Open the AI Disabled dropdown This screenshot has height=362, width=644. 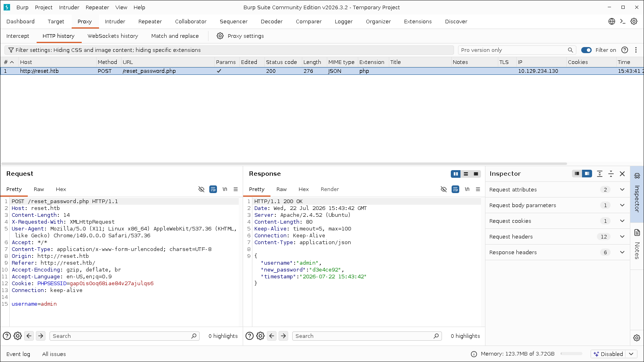point(614,354)
